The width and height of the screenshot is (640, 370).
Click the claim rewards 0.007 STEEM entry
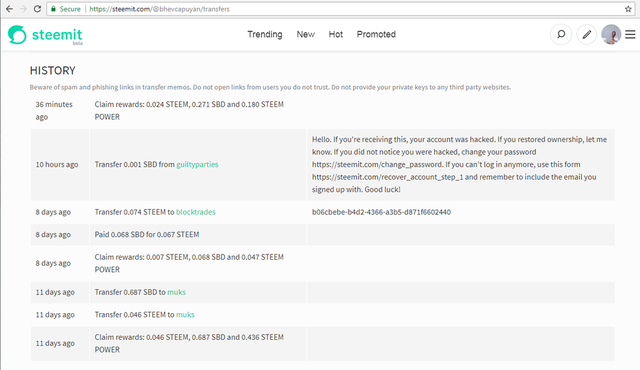click(189, 263)
